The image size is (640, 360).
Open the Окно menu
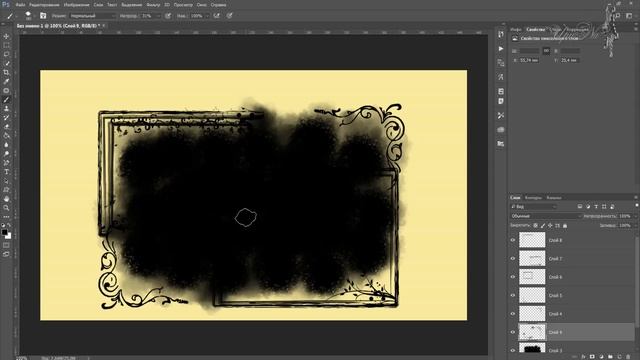point(202,5)
